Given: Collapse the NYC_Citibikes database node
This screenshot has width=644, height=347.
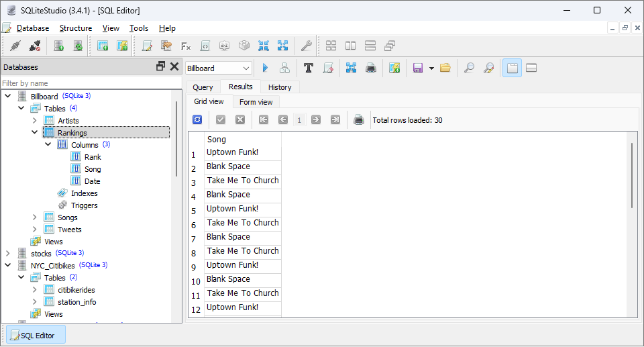Looking at the screenshot, I should click(x=8, y=265).
